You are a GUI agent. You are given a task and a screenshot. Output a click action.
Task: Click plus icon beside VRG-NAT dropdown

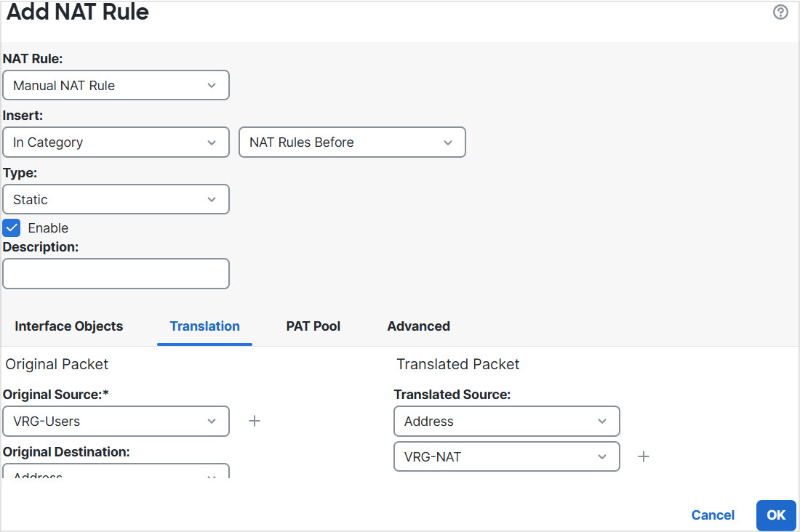click(x=644, y=456)
